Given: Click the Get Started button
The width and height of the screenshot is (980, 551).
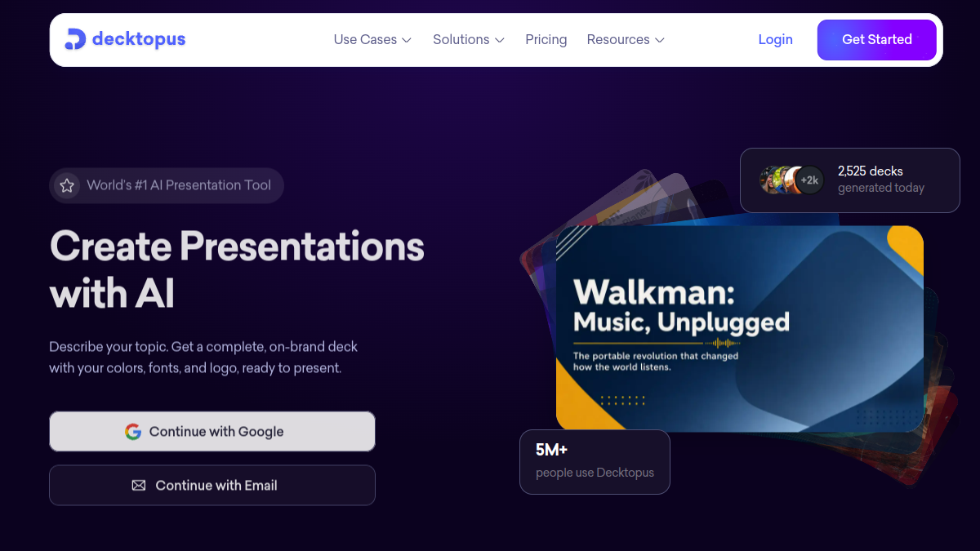Looking at the screenshot, I should 877,39.
